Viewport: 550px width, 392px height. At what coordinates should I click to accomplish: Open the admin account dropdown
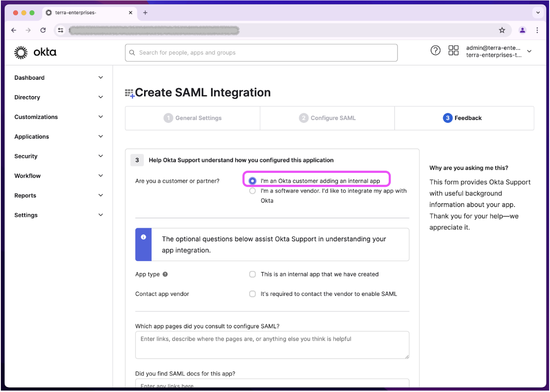pyautogui.click(x=499, y=51)
